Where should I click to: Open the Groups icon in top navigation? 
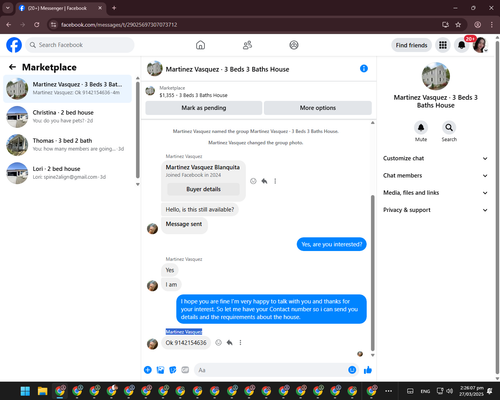click(294, 45)
